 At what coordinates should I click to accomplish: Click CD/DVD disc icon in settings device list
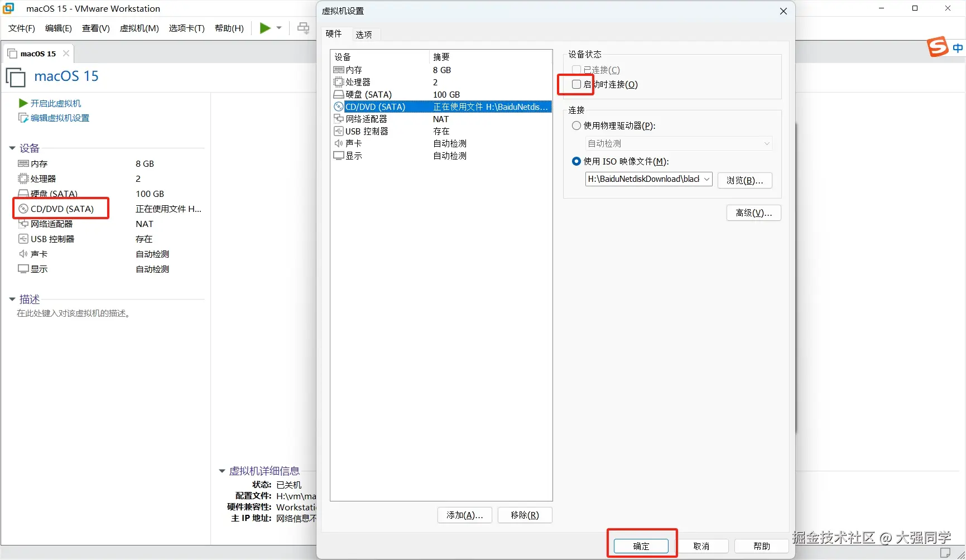click(339, 107)
